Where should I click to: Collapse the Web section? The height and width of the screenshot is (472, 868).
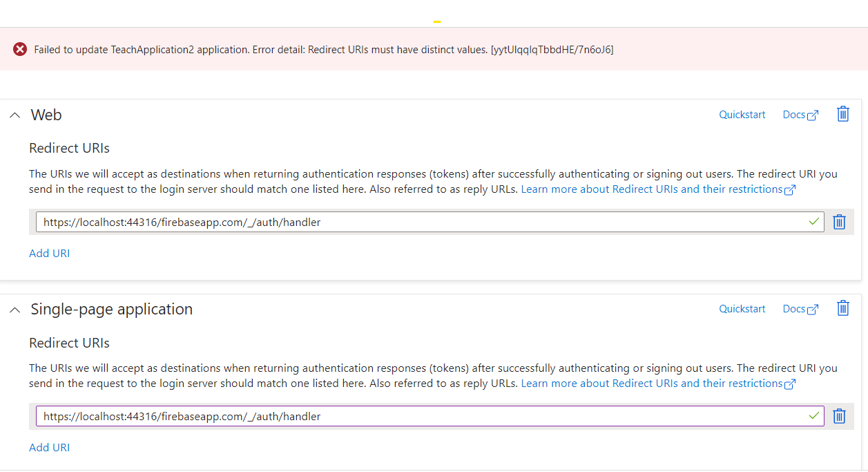[15, 115]
